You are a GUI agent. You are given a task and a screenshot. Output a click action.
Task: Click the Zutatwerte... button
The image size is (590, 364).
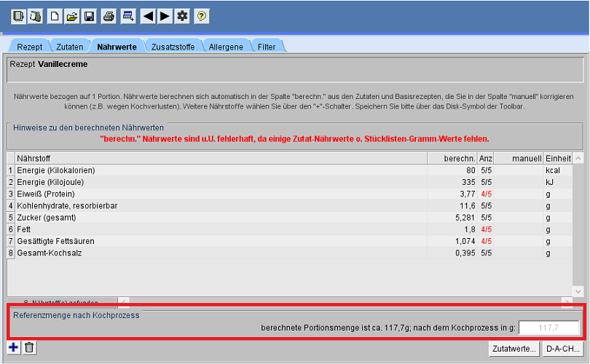(x=514, y=348)
